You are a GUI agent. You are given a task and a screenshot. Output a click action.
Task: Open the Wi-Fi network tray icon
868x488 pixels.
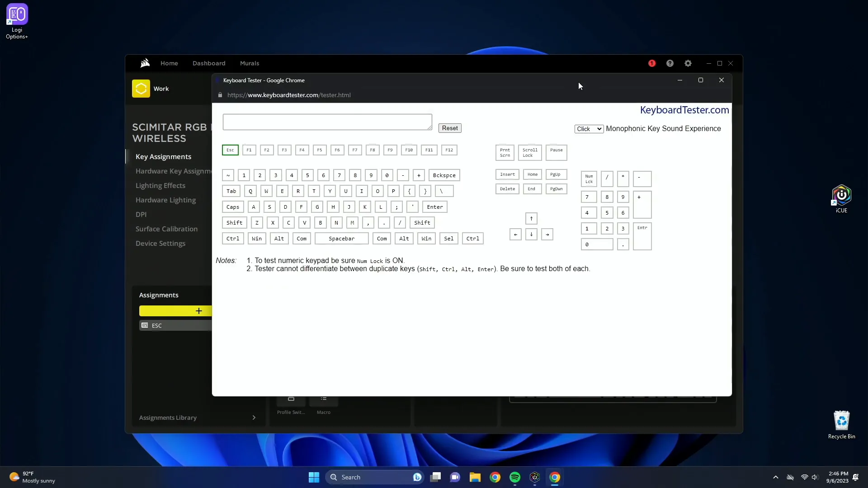pos(804,477)
